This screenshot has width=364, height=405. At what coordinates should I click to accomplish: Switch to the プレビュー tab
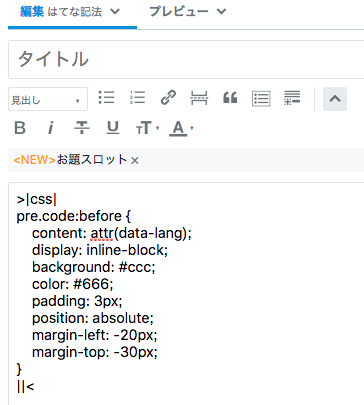click(x=179, y=12)
